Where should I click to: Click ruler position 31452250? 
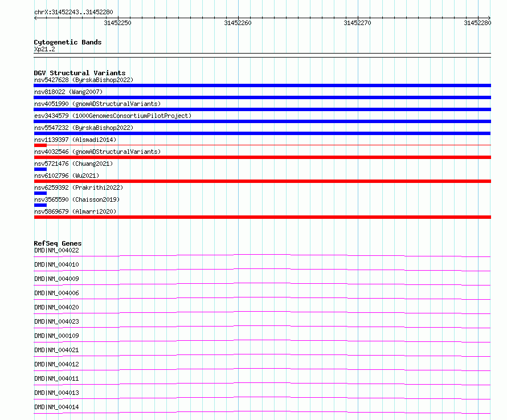pos(118,23)
